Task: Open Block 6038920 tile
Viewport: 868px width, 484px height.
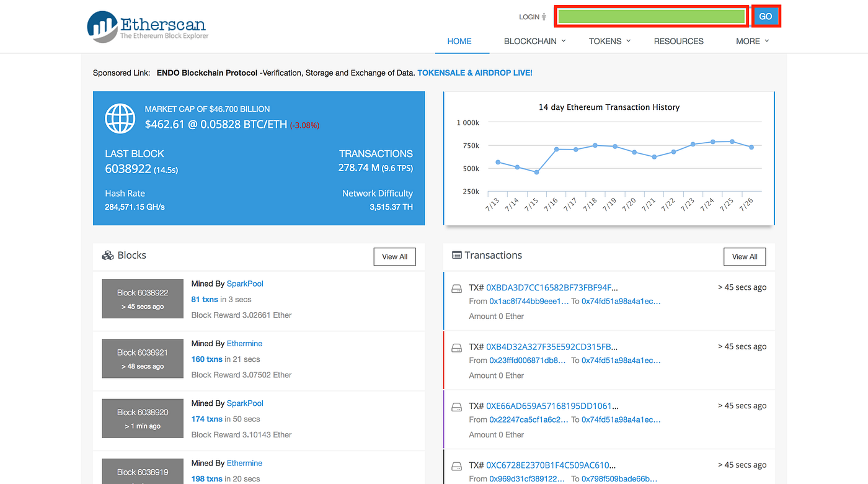Action: [143, 419]
